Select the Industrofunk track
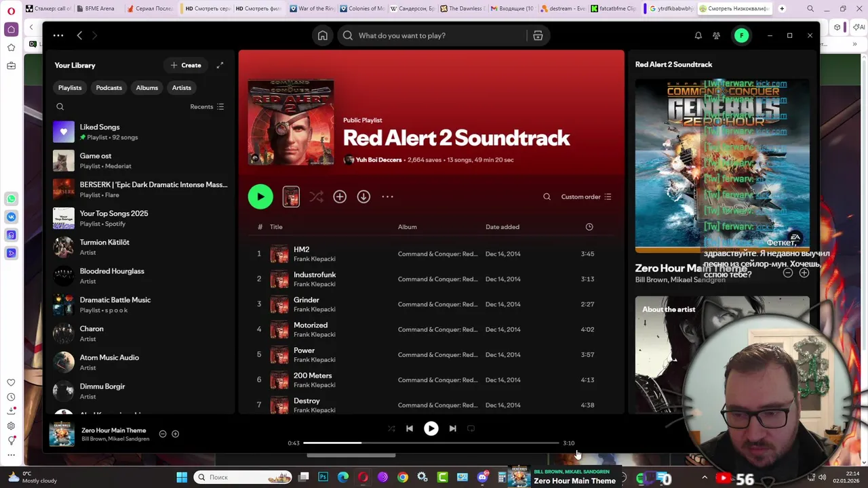This screenshot has height=488, width=868. pyautogui.click(x=431, y=279)
